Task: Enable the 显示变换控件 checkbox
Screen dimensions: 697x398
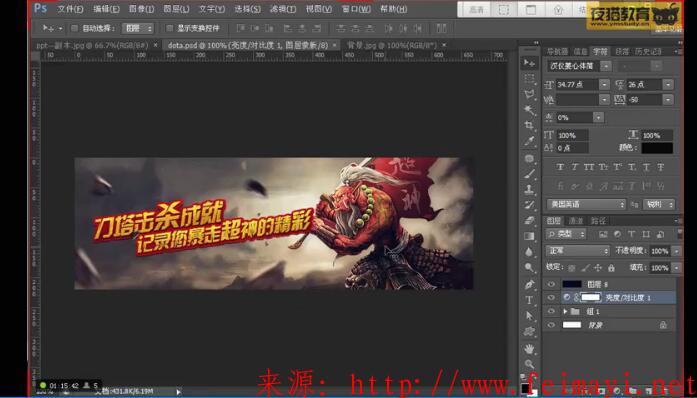Action: [x=169, y=28]
